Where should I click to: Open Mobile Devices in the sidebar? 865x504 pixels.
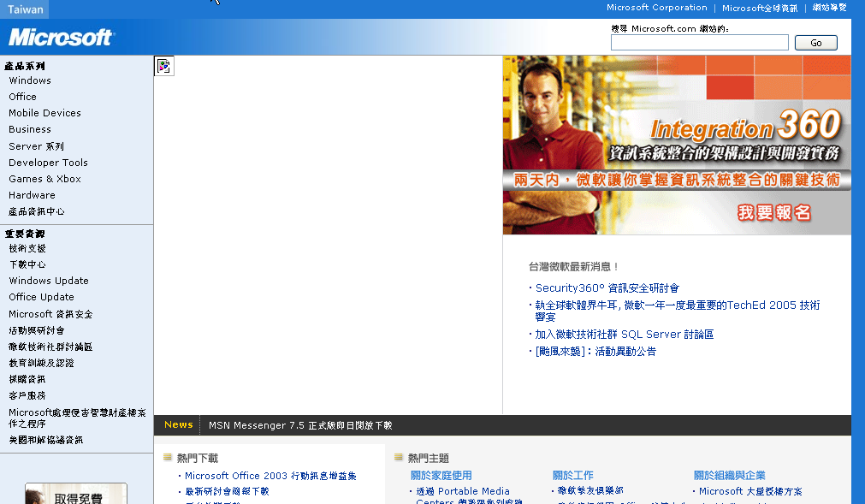44,113
